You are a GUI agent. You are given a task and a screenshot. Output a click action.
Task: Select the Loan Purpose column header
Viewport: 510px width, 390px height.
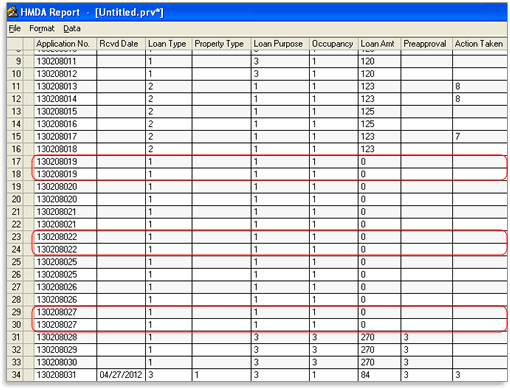click(280, 44)
